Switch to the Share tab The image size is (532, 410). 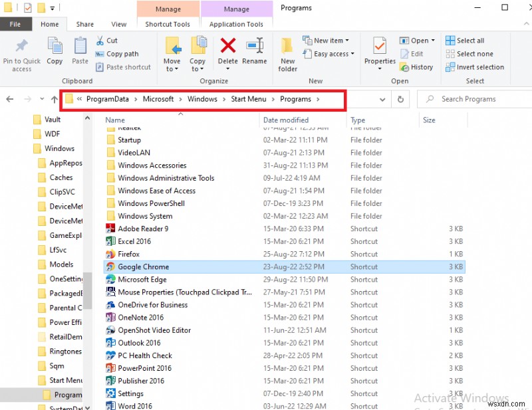(84, 24)
